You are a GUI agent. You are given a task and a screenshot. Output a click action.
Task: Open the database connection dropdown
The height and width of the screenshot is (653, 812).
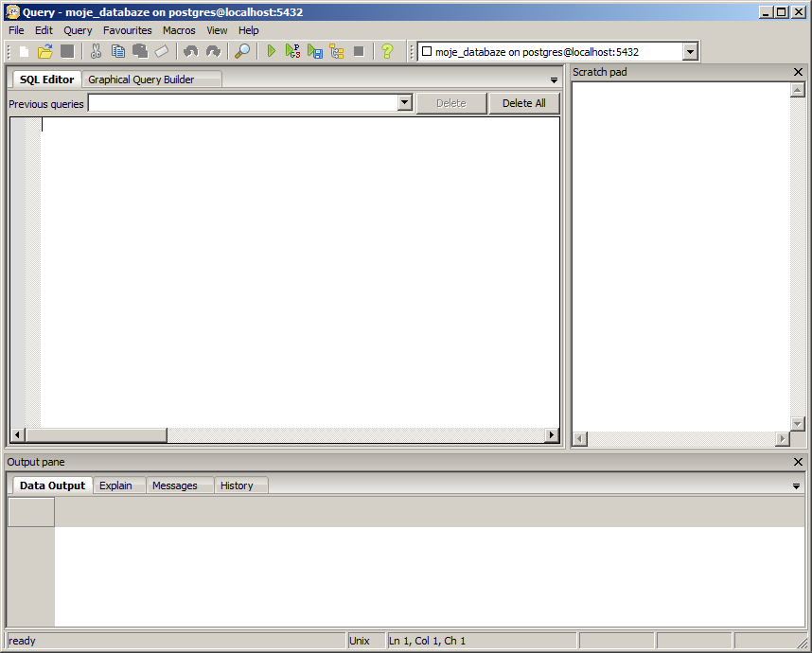coord(690,52)
